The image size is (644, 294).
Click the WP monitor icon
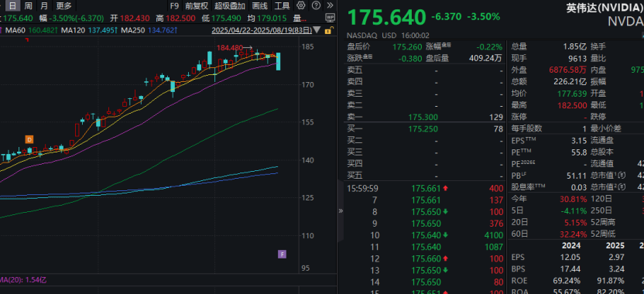pos(330,18)
